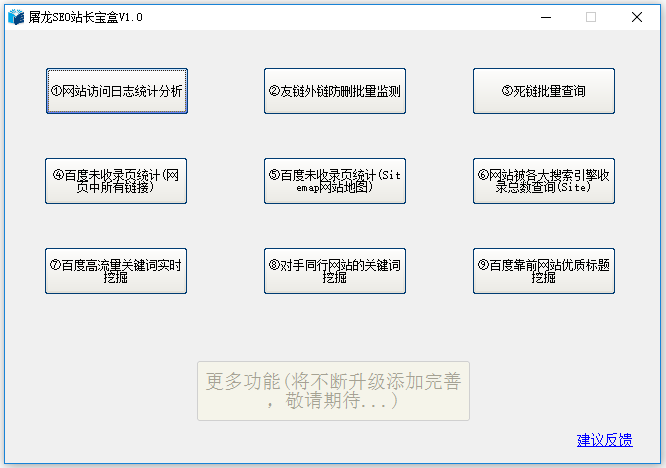Click the 更多功能 disabled button

[333, 391]
